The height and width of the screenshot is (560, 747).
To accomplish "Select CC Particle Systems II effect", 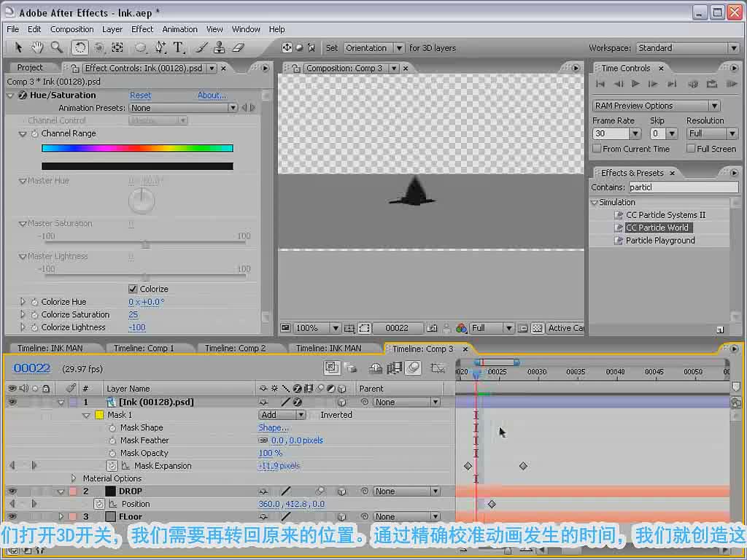I will 665,215.
